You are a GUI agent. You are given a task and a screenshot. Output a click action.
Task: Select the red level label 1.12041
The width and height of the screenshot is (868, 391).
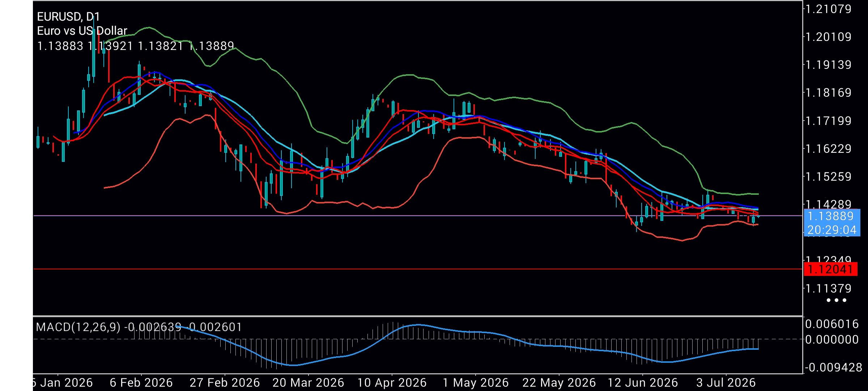(830, 269)
